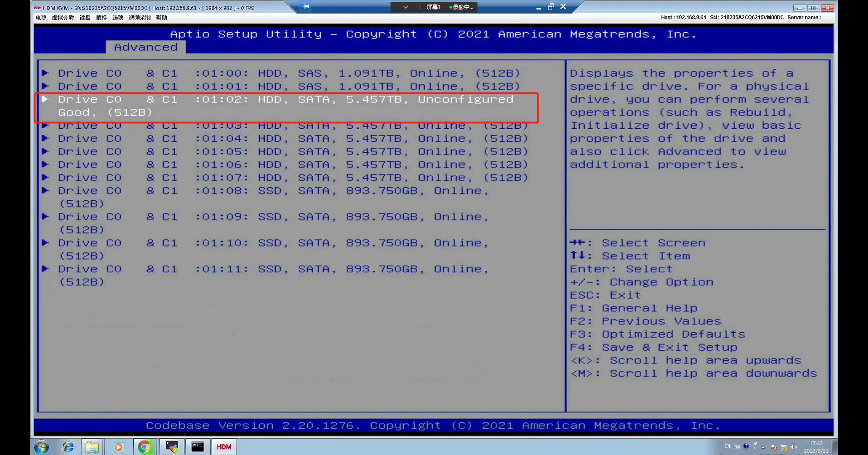Open the command prompt taskbar icon
Screen dimensions: 868x455
198,447
